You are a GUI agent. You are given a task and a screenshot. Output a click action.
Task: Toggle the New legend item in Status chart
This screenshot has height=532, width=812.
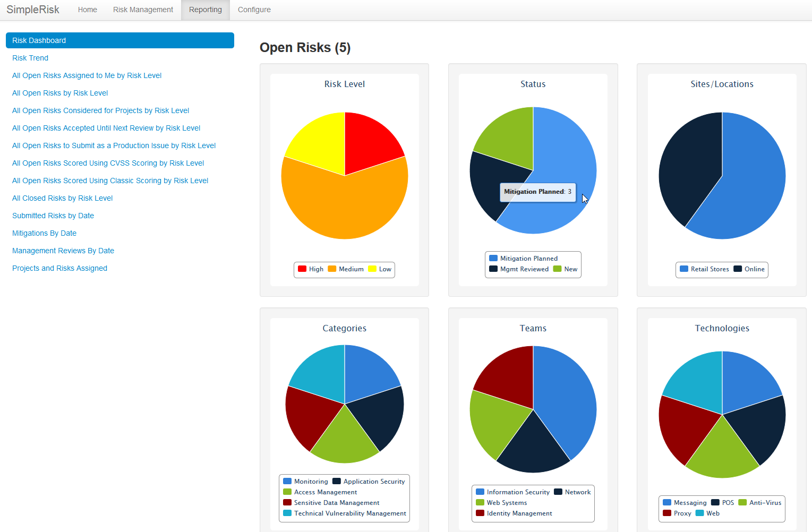[x=565, y=269]
